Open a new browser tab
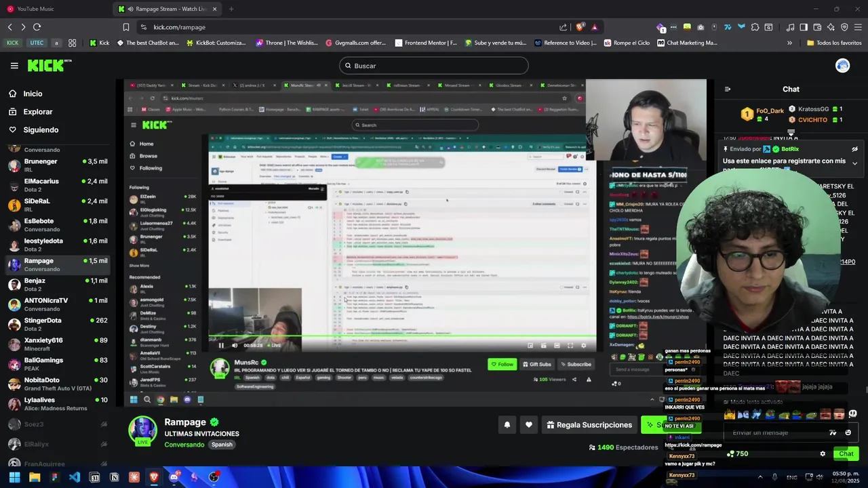Screen dimensions: 868x488 pos(231,9)
